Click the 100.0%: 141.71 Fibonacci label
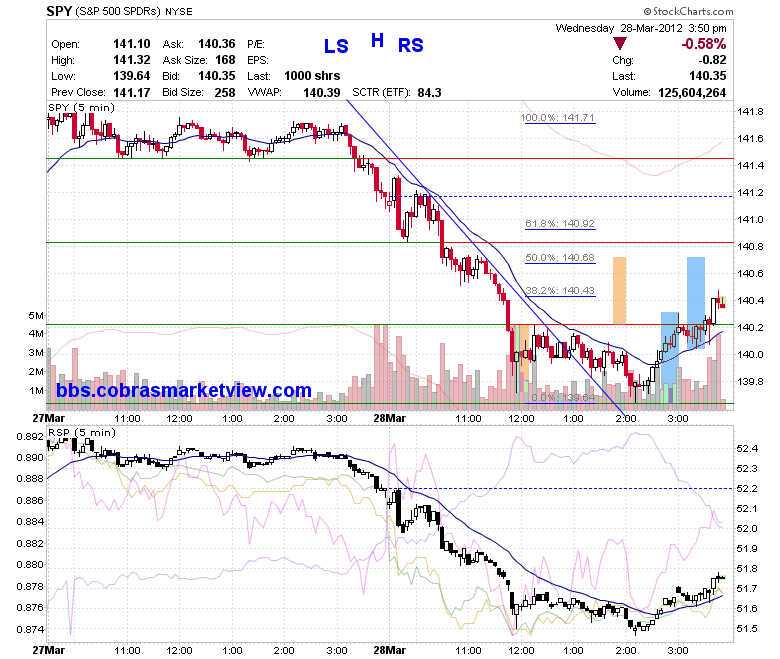780x659 pixels. pos(558,118)
